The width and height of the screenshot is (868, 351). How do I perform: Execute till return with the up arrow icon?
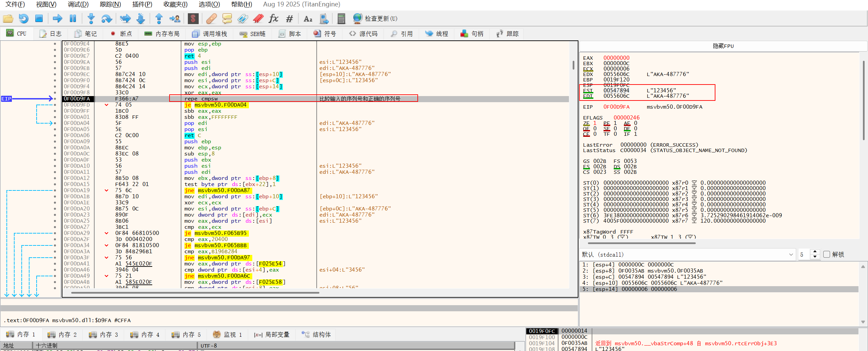click(159, 19)
